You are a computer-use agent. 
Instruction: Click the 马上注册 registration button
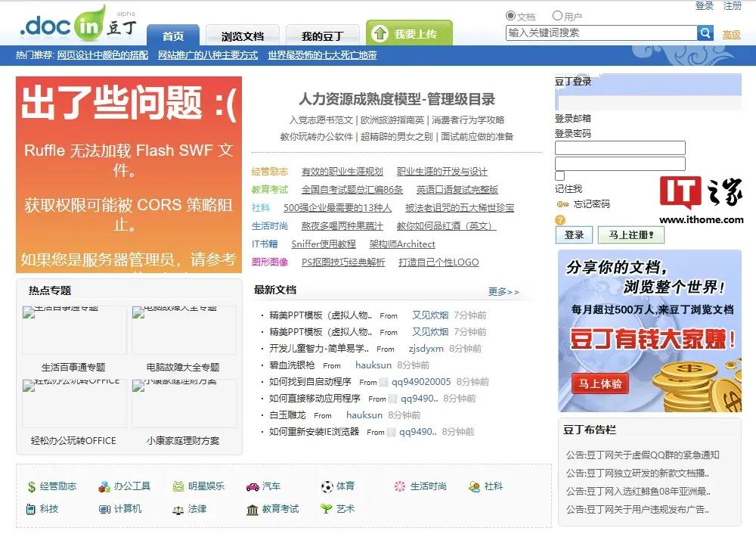click(631, 234)
